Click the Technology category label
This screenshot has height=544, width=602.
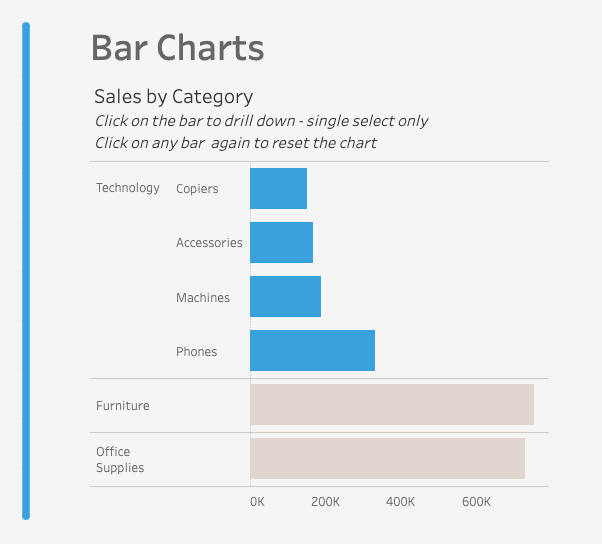tap(127, 188)
